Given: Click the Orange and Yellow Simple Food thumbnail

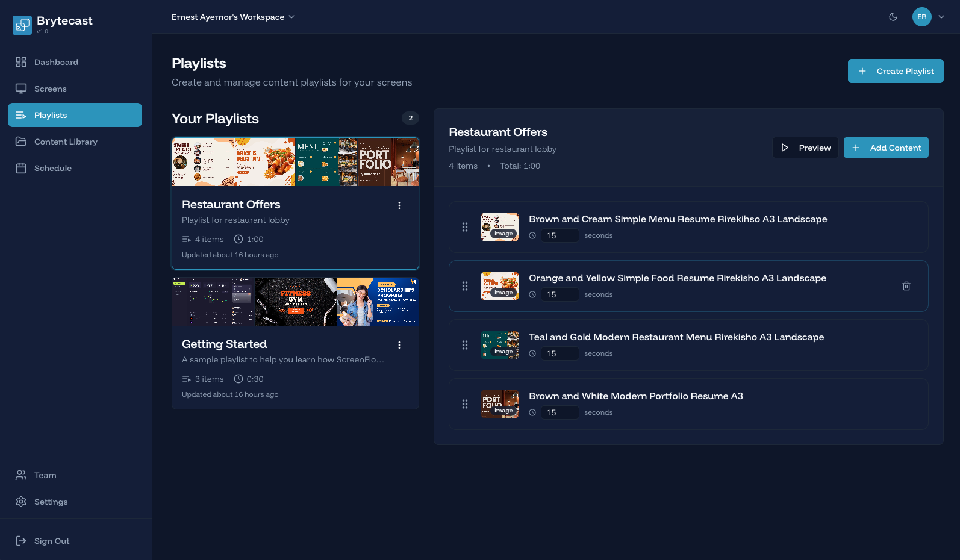Looking at the screenshot, I should (x=500, y=286).
